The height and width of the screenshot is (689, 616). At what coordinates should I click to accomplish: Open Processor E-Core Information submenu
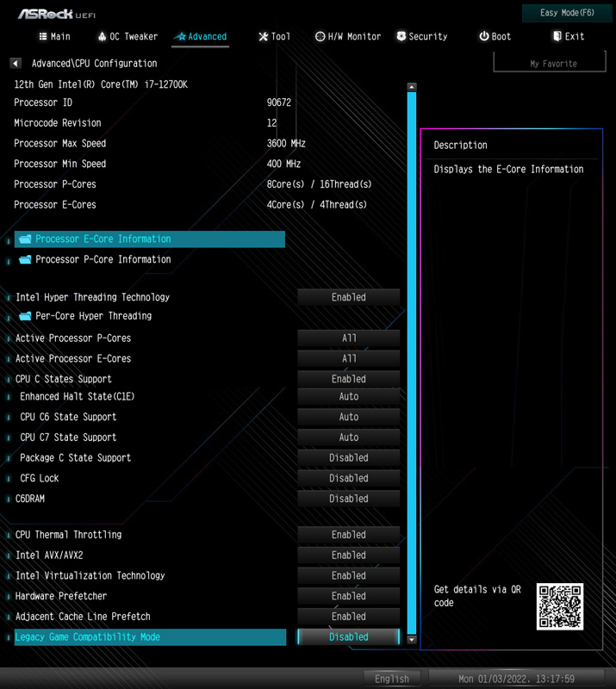click(150, 239)
